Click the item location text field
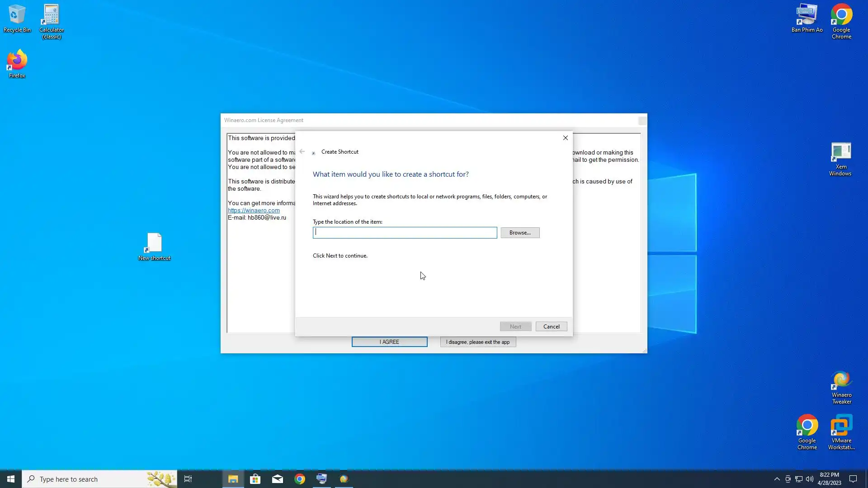868x488 pixels. pos(405,233)
